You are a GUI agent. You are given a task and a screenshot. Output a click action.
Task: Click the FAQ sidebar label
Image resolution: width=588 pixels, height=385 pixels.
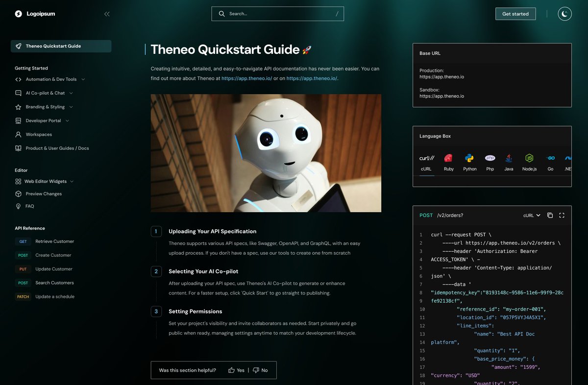tap(29, 206)
